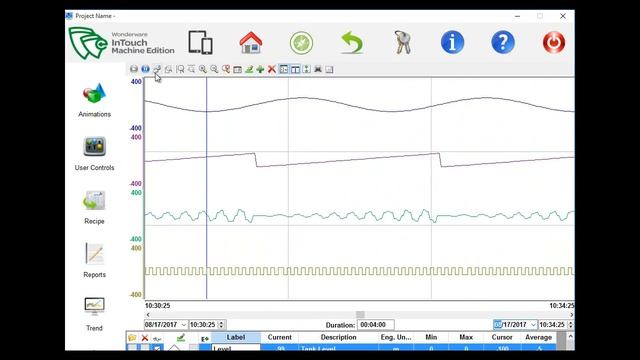Image resolution: width=640 pixels, height=360 pixels.
Task: Open the Recipe sidebar item
Action: 94,207
